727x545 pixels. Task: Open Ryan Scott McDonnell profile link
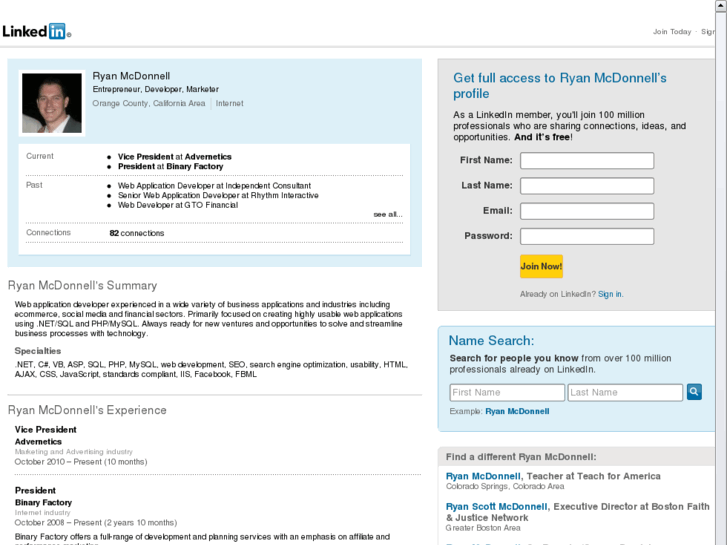[x=497, y=507]
